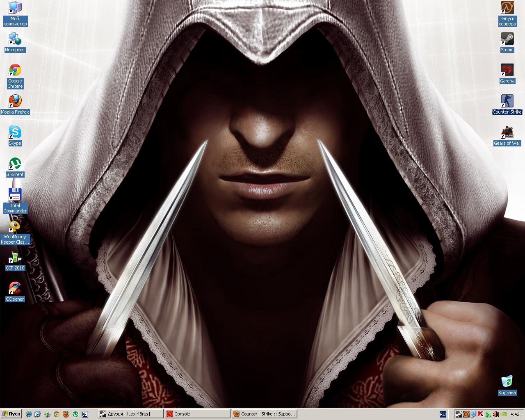Open the volume control tray icon
The height and width of the screenshot is (420, 525).
point(495,414)
